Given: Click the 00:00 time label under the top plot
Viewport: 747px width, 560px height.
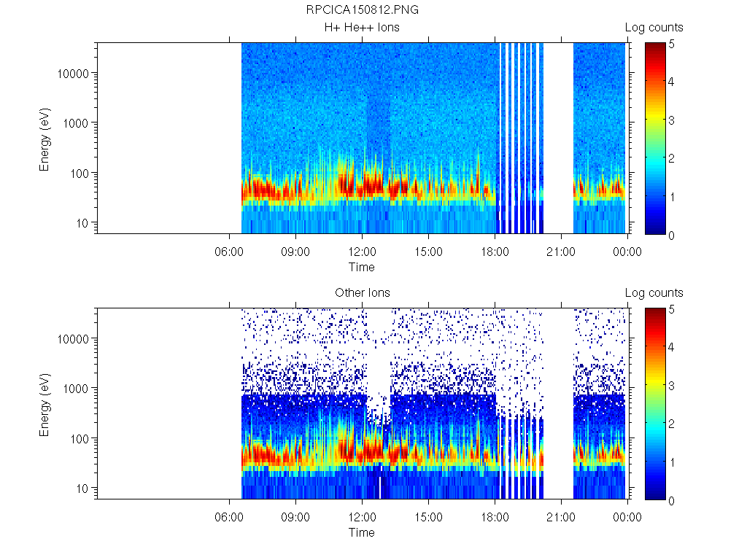Looking at the screenshot, I should 627,252.
